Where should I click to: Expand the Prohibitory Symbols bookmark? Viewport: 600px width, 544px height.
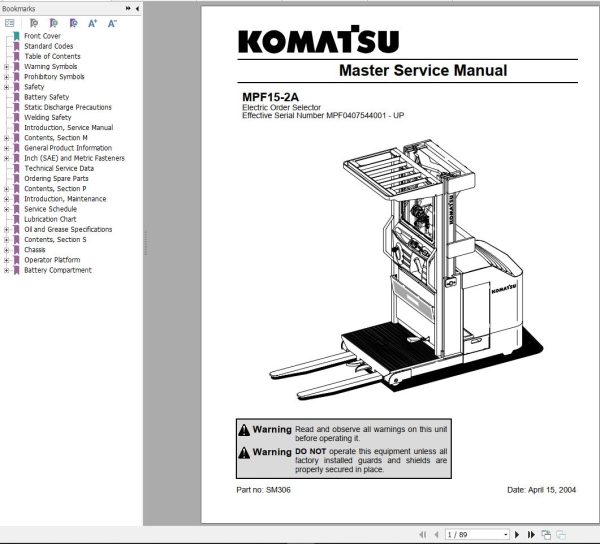[6, 77]
